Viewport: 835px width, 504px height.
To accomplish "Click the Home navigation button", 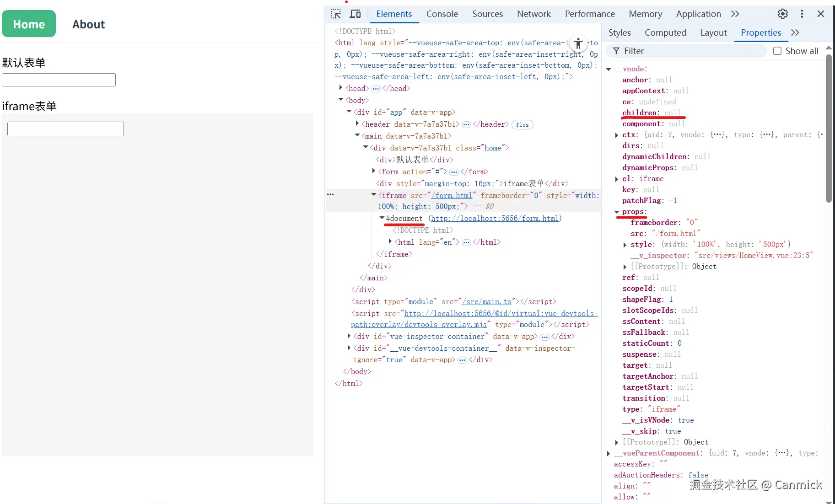I will tap(29, 24).
